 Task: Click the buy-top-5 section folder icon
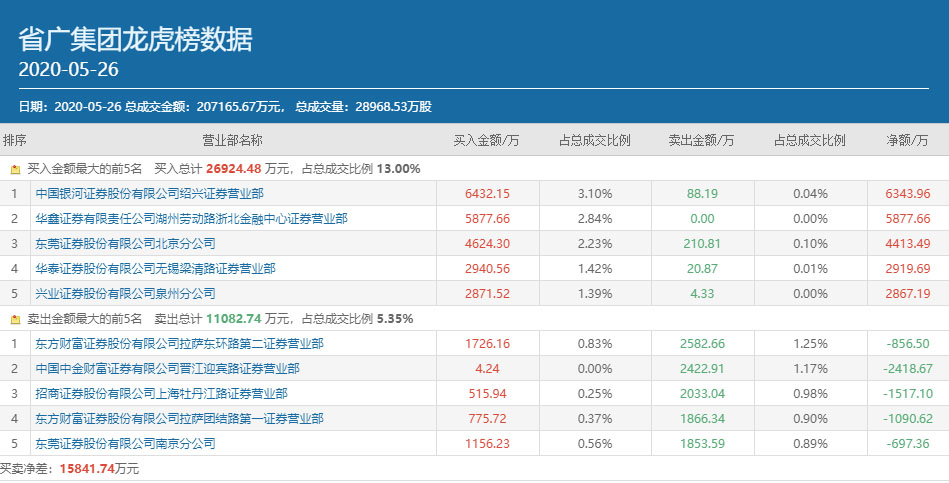click(x=15, y=169)
